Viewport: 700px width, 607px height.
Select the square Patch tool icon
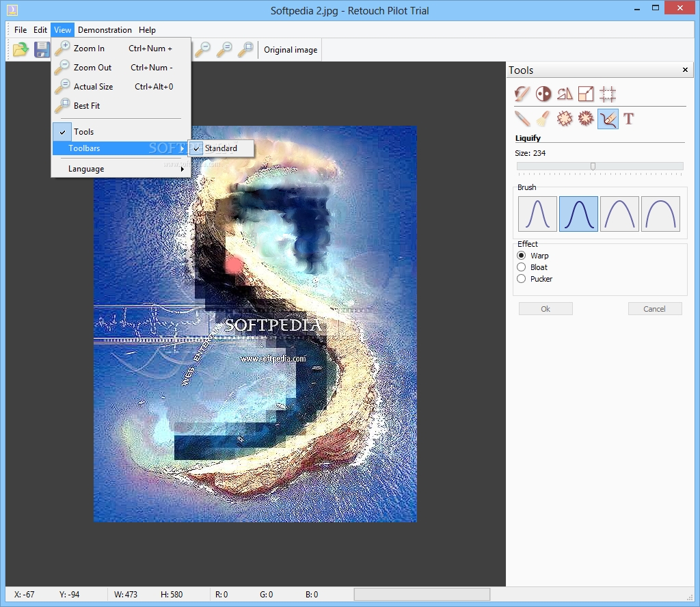point(565,119)
